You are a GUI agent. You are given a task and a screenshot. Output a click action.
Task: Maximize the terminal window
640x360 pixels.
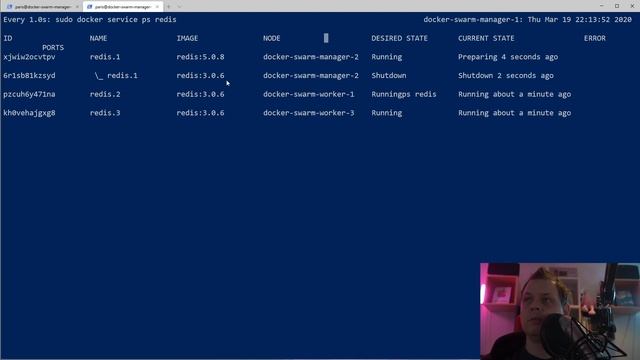click(617, 6)
